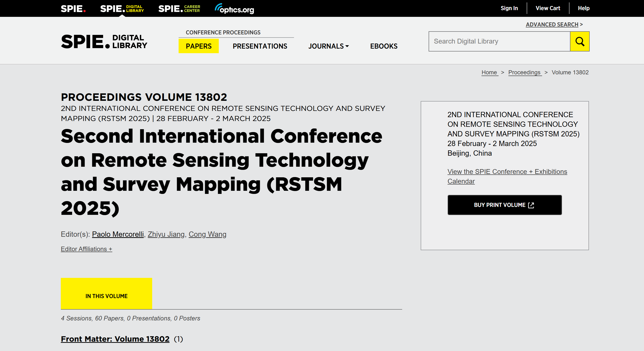
Task: Click the yellow search magnifier icon
Action: tap(580, 41)
